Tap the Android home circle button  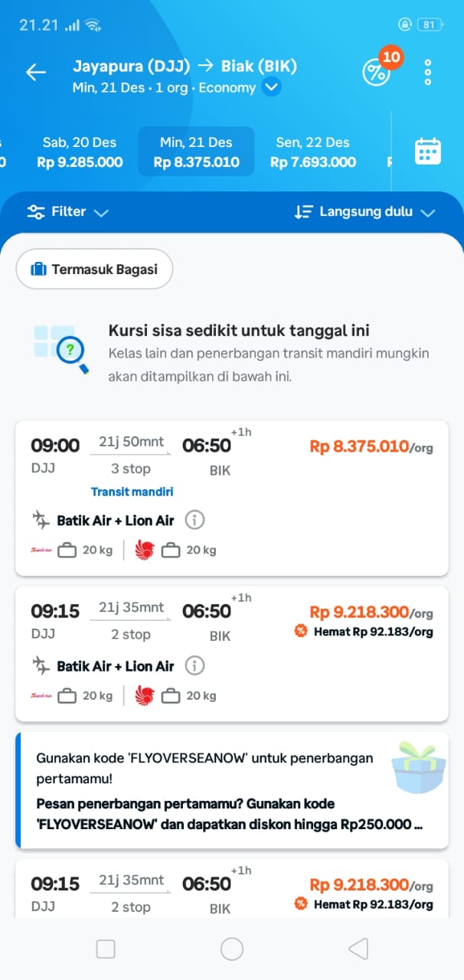[x=232, y=949]
